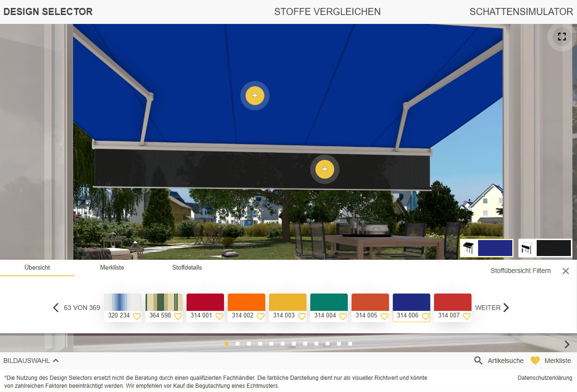Collapse the BILDAUSWAHL section
The image size is (577, 392).
tap(56, 361)
